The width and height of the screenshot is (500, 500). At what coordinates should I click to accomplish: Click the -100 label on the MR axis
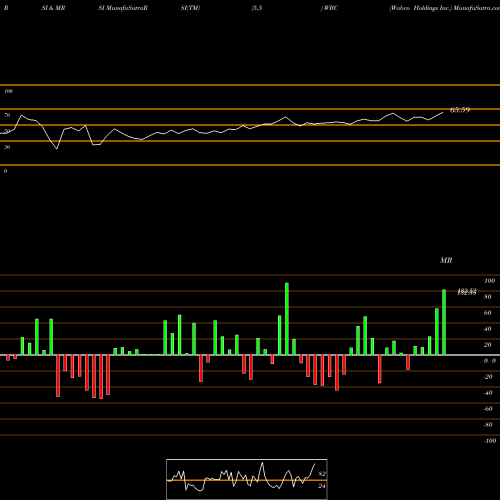point(490,441)
